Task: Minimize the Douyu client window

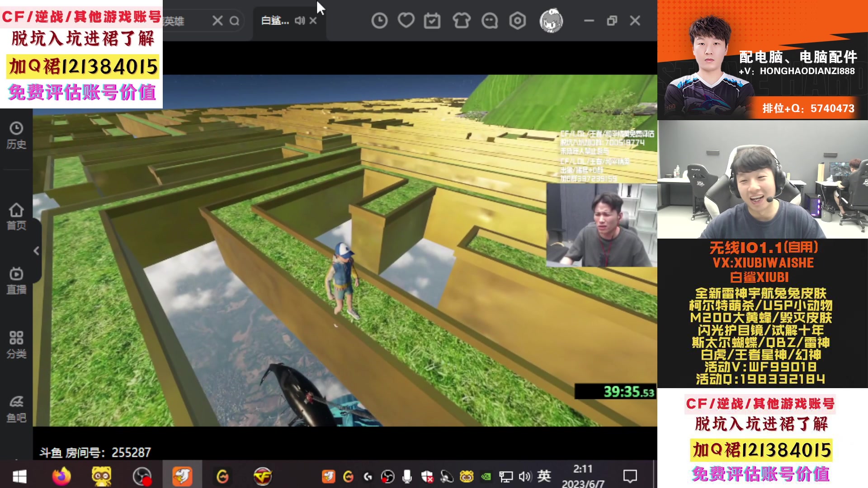Action: (x=589, y=21)
